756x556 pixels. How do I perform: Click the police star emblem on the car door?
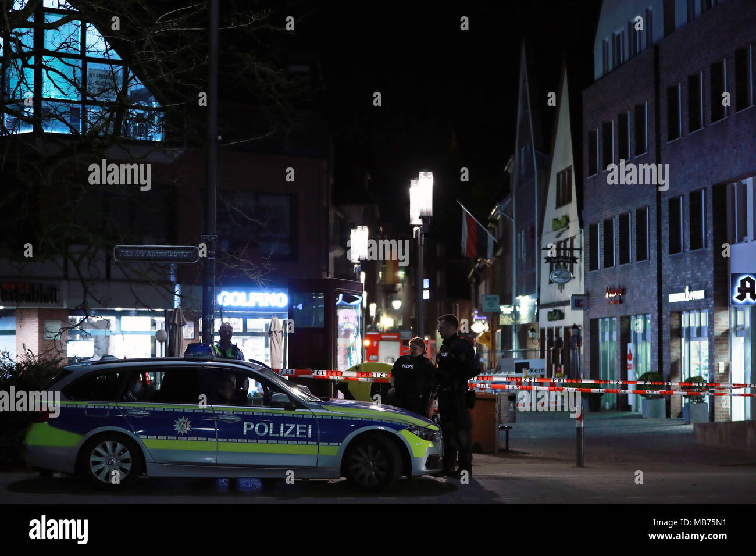point(182,425)
